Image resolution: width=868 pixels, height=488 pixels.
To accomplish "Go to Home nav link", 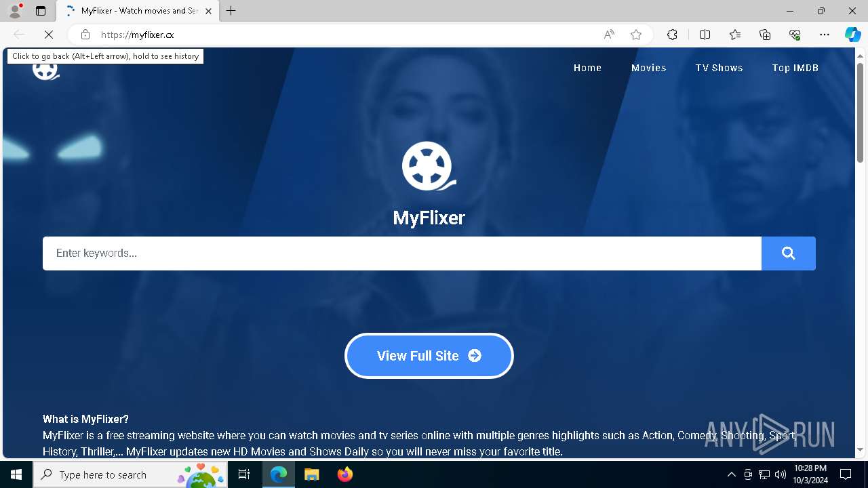I will (x=587, y=68).
